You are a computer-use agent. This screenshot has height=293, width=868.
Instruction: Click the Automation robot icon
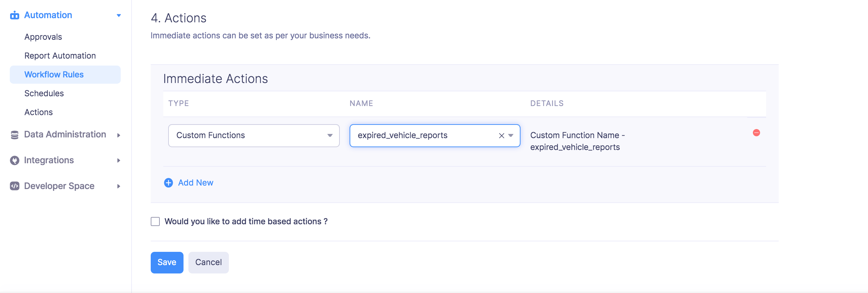tap(15, 15)
